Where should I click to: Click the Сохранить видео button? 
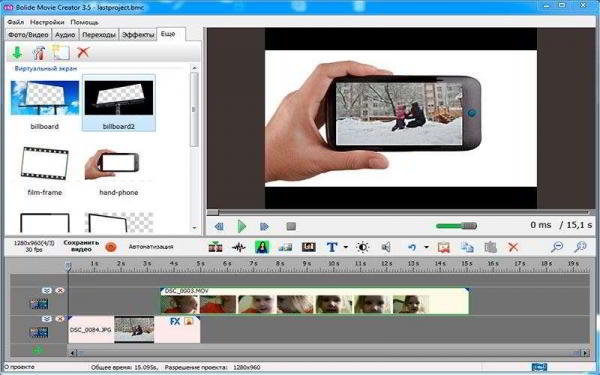pyautogui.click(x=81, y=246)
